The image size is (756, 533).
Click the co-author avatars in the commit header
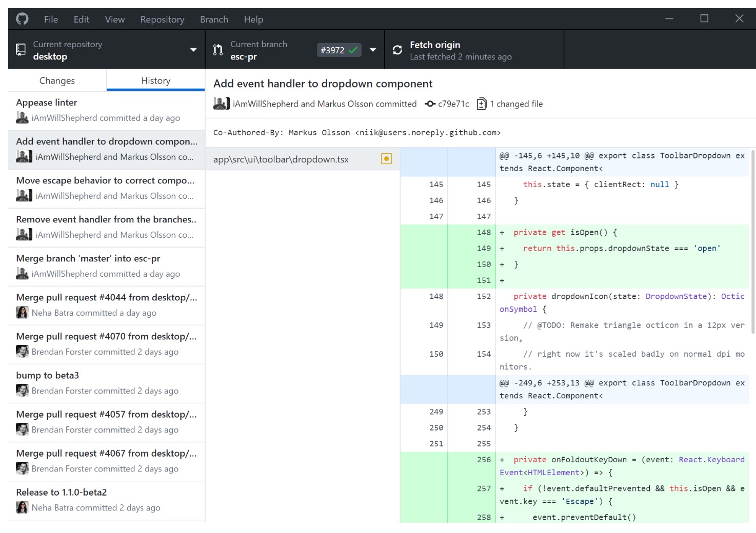(x=222, y=104)
